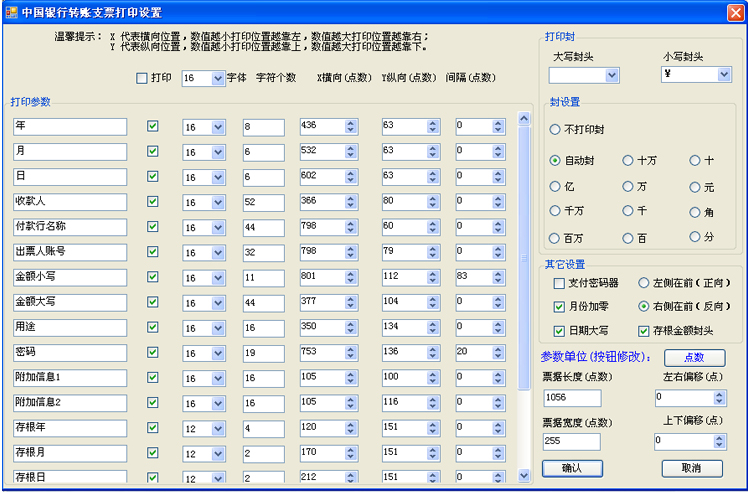The image size is (750, 492).
Task: Click the Y spinner for 月 row
Action: (x=433, y=152)
